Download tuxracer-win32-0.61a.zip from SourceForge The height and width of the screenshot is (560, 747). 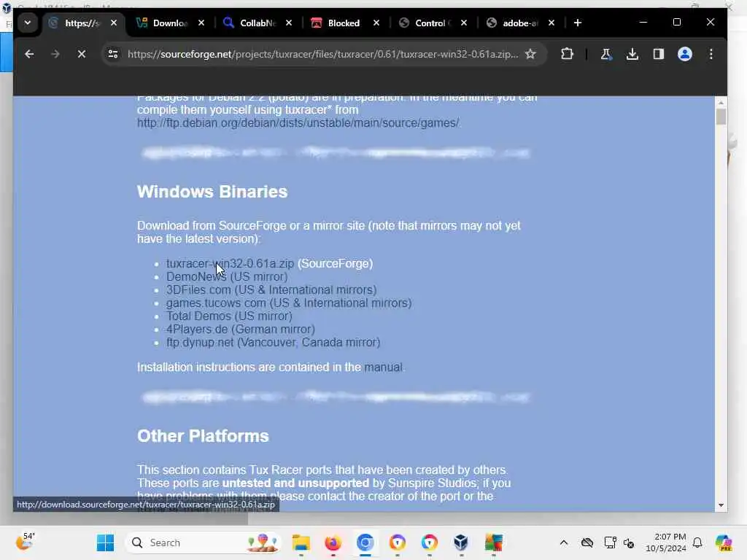(x=230, y=263)
